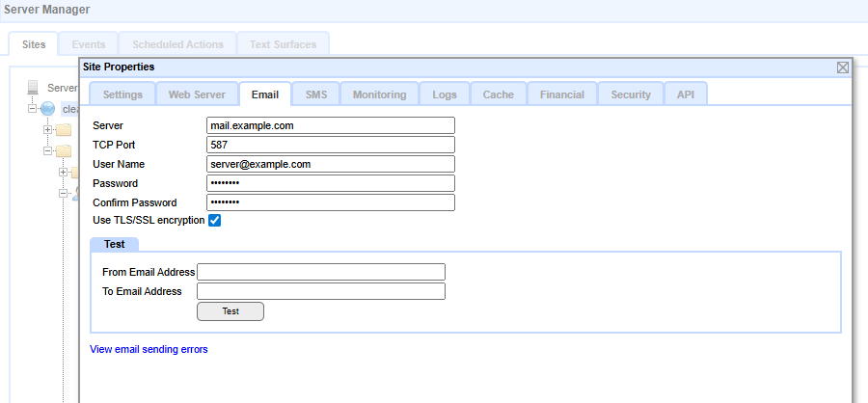This screenshot has height=403, width=868.
Task: Close the Site Properties dialog
Action: pyautogui.click(x=842, y=67)
